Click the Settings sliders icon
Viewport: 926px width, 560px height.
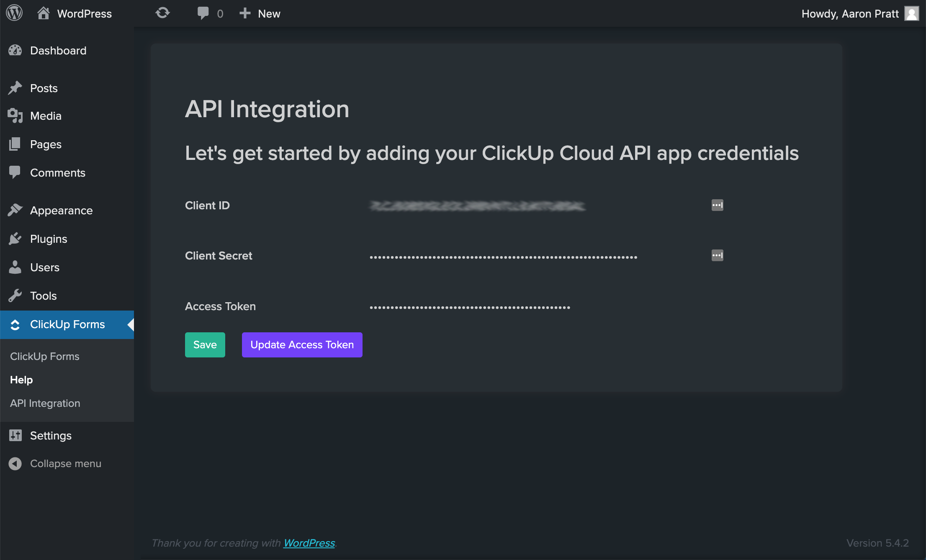point(15,435)
